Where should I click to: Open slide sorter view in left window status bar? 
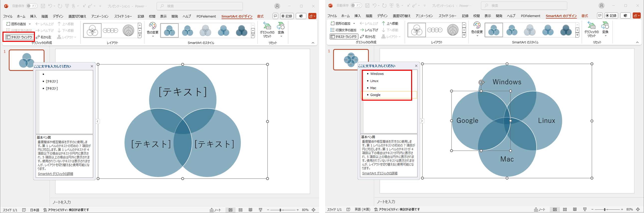click(241, 210)
